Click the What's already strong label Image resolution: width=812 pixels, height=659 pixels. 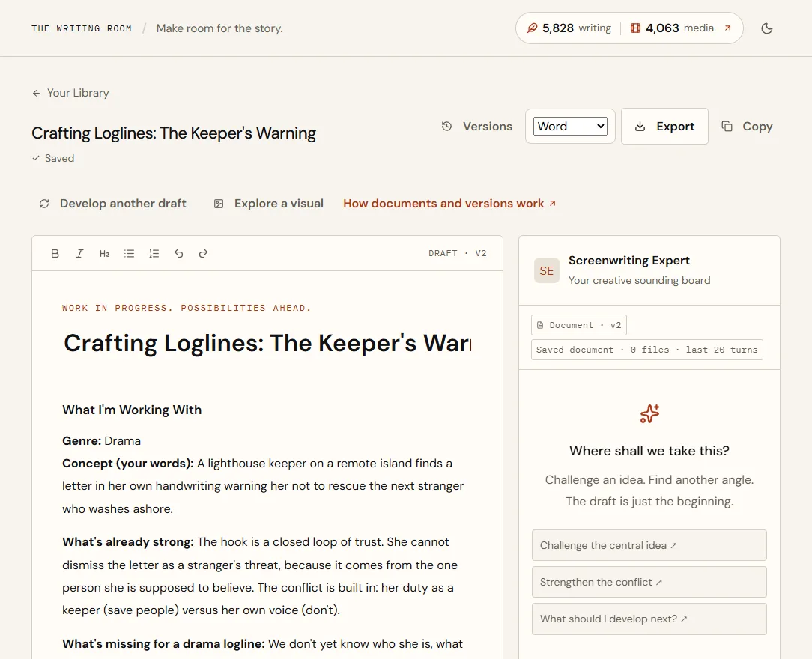pos(128,542)
